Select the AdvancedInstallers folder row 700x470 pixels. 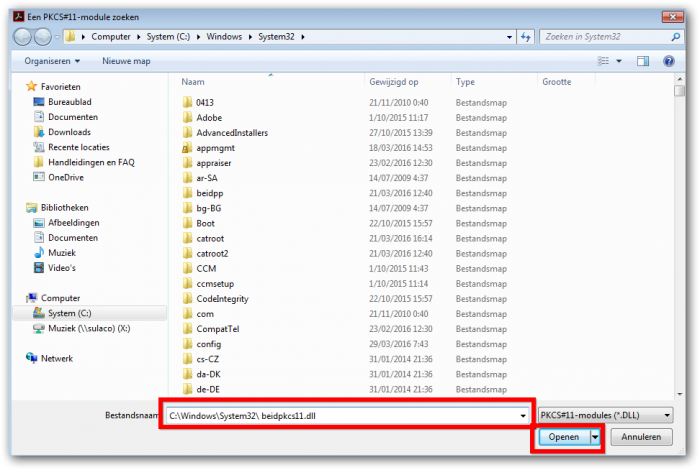[345, 133]
